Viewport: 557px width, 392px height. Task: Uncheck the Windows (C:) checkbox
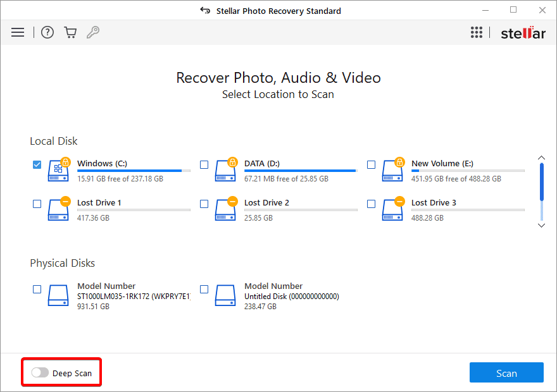coord(37,164)
